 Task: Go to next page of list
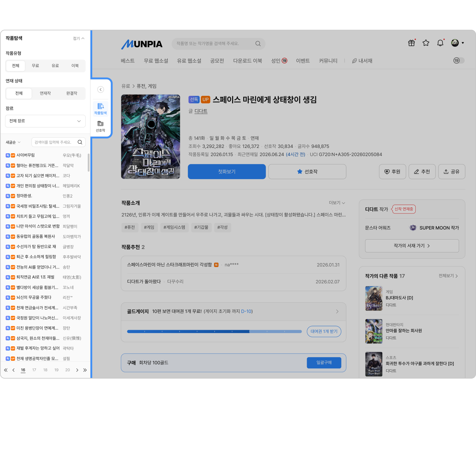point(77,370)
